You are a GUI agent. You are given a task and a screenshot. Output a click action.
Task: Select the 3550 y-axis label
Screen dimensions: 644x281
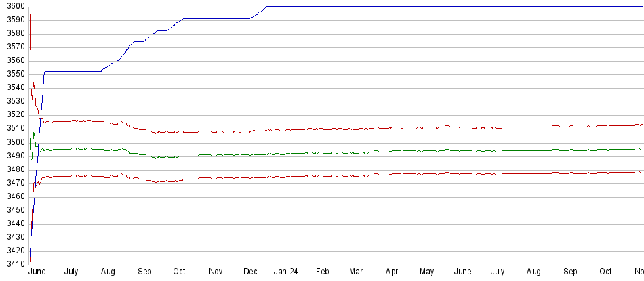[14, 74]
